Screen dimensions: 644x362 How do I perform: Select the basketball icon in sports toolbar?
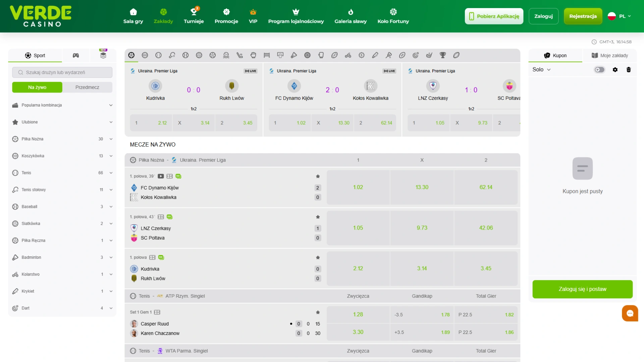pos(145,55)
